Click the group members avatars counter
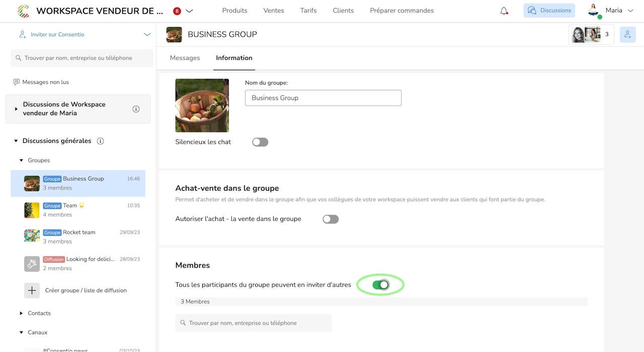 pyautogui.click(x=591, y=34)
